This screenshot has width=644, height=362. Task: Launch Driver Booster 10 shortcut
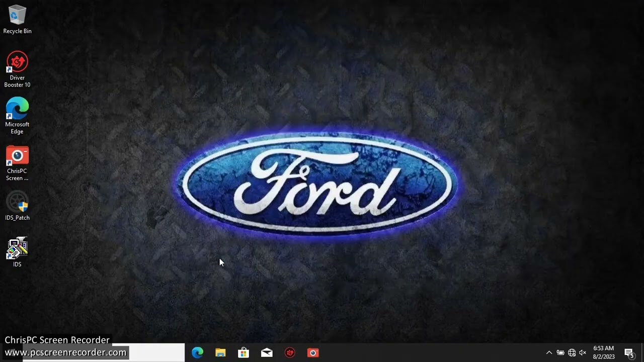click(17, 69)
